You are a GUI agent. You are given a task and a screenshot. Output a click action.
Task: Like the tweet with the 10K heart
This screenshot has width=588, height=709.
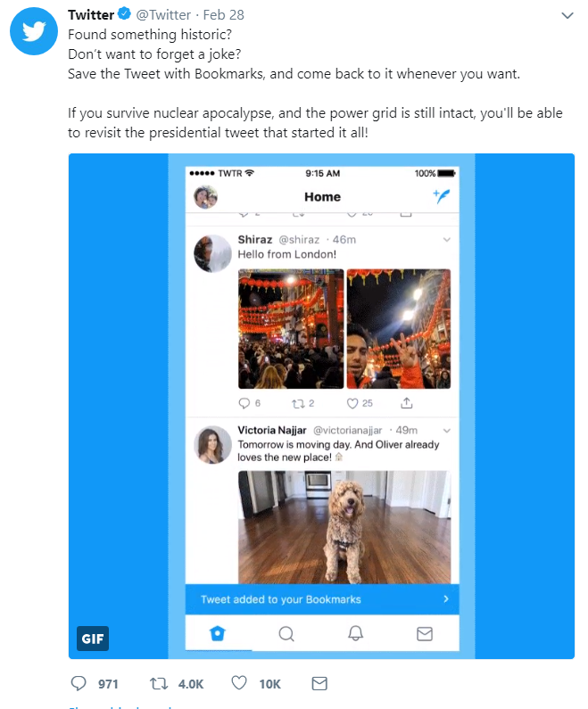(x=239, y=683)
